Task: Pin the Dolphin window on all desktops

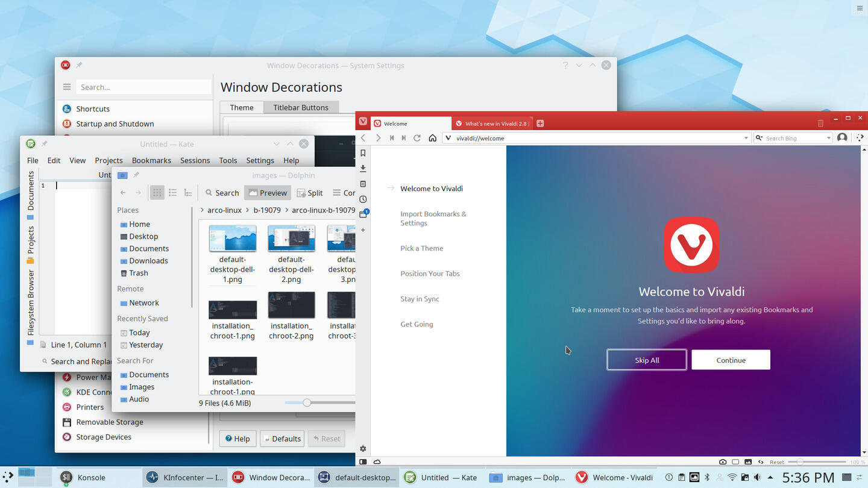Action: click(x=136, y=175)
